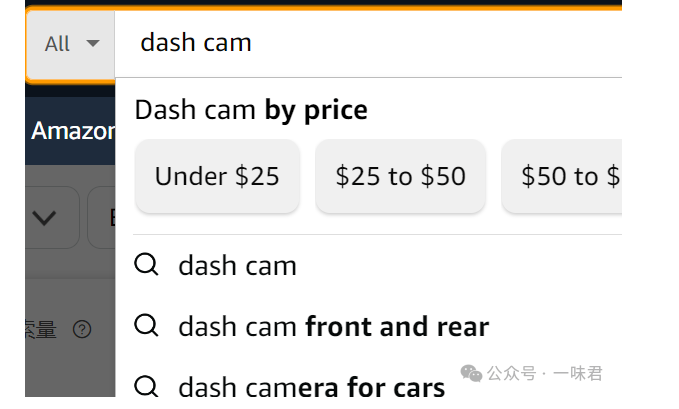The image size is (679, 409).
Task: Click the search box containing "dash cam"
Action: (370, 43)
